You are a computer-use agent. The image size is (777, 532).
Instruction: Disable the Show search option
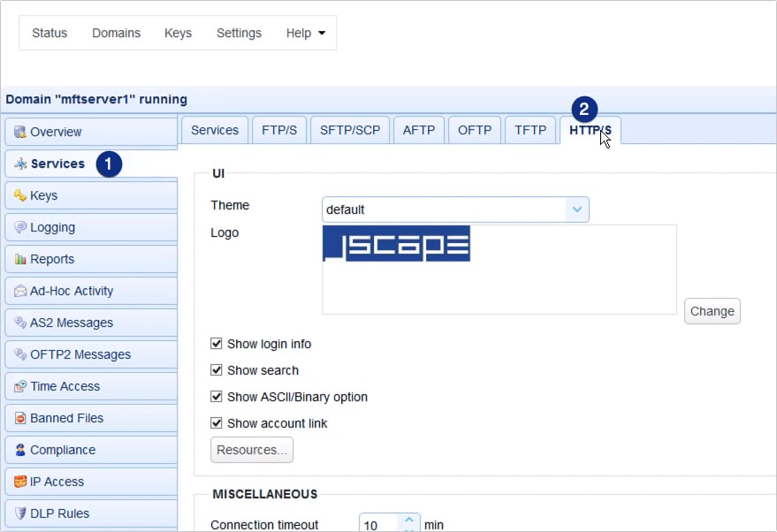[x=217, y=370]
